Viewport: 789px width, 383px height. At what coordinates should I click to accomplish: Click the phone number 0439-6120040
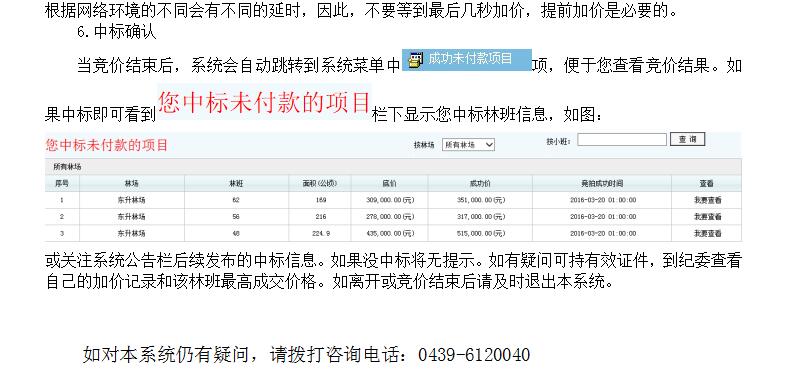(x=474, y=355)
